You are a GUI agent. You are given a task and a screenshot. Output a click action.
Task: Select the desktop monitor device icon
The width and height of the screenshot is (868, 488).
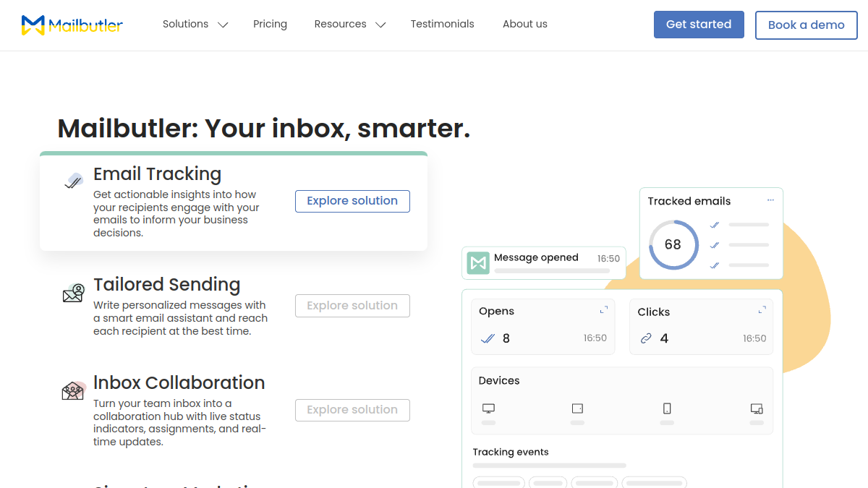(488, 408)
